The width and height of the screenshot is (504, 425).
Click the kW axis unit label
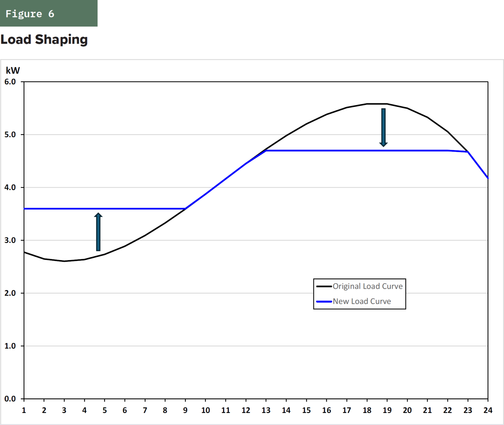coord(13,70)
